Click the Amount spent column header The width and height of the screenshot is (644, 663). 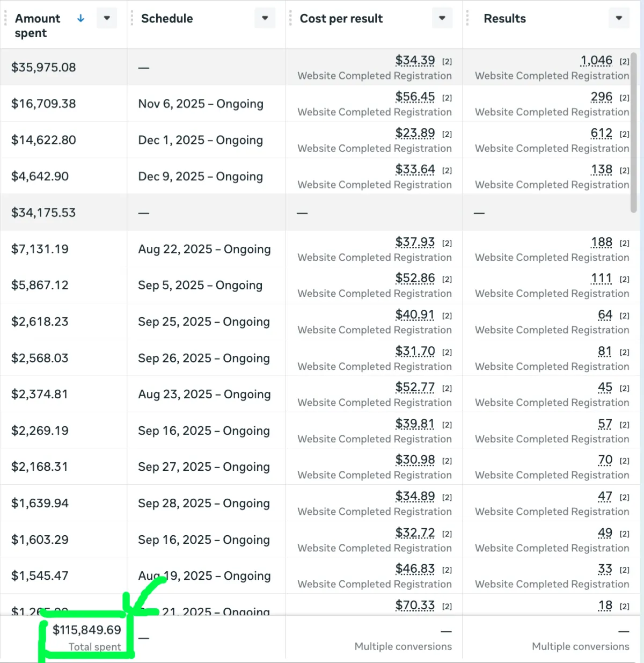(38, 25)
